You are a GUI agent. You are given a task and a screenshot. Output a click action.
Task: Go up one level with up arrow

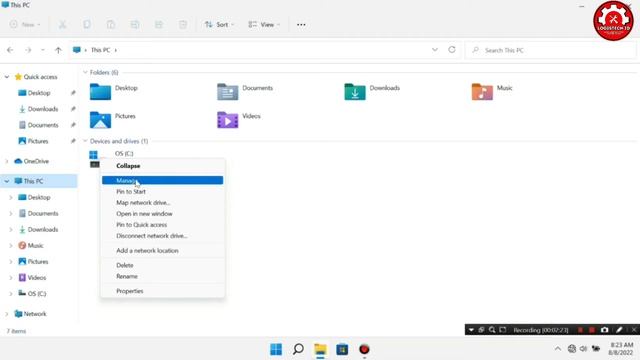58,50
